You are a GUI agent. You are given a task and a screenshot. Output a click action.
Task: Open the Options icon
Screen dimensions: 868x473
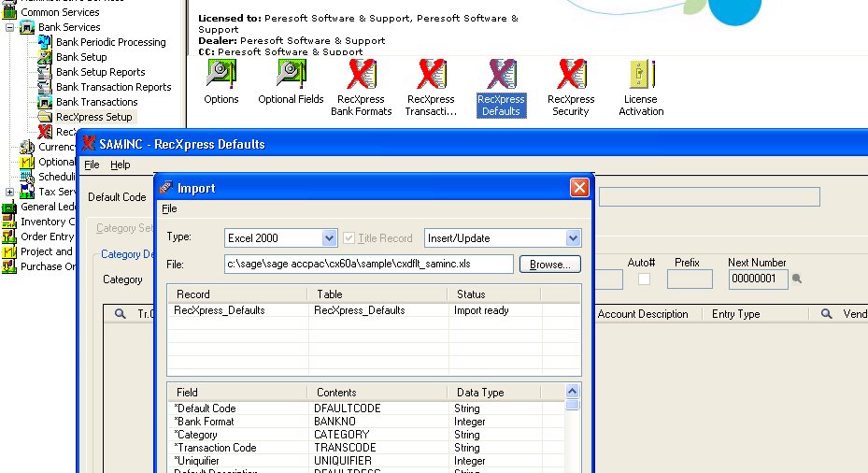[x=221, y=75]
